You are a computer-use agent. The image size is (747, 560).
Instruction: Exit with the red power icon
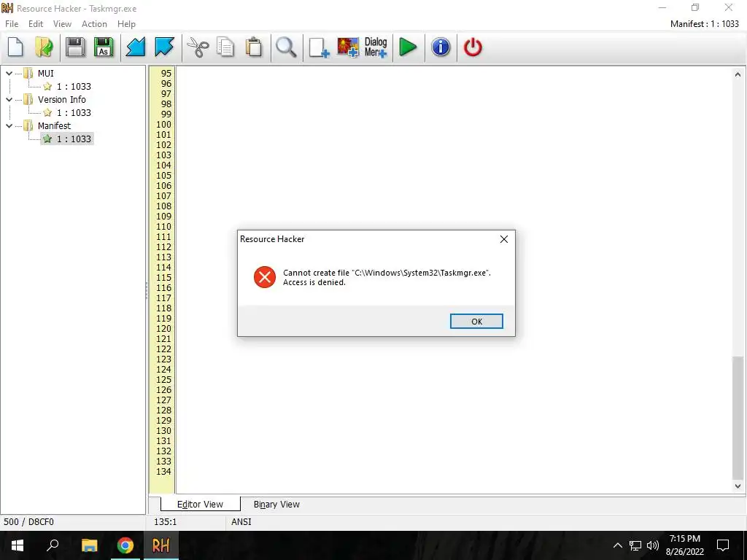(x=473, y=47)
